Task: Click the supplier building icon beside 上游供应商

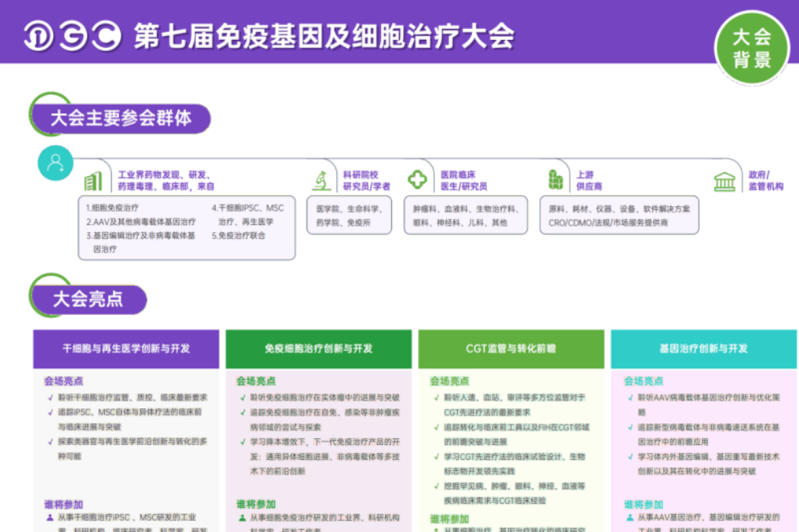Action: [557, 179]
